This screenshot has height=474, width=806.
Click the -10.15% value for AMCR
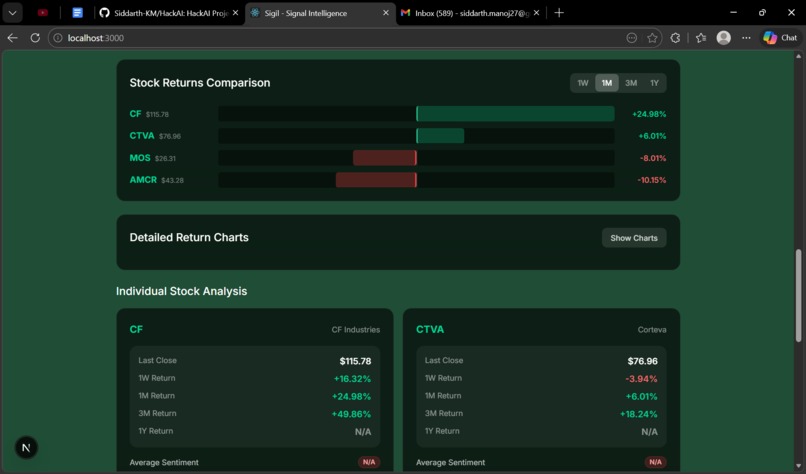click(x=651, y=180)
